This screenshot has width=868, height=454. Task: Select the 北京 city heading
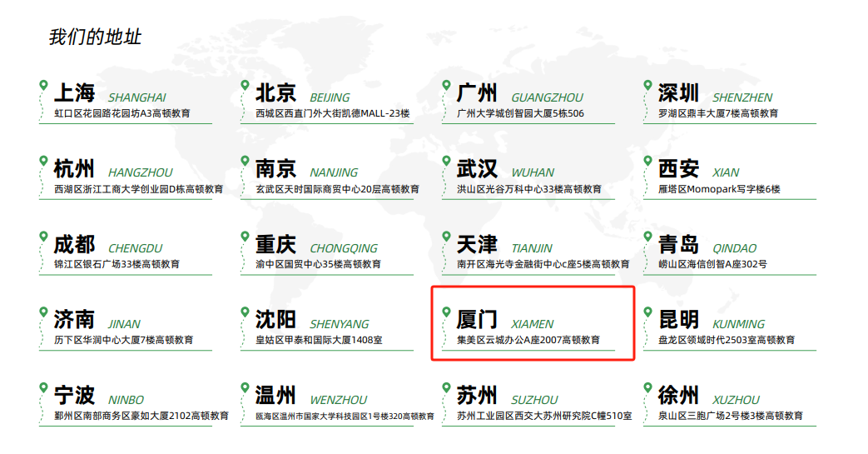coord(275,92)
